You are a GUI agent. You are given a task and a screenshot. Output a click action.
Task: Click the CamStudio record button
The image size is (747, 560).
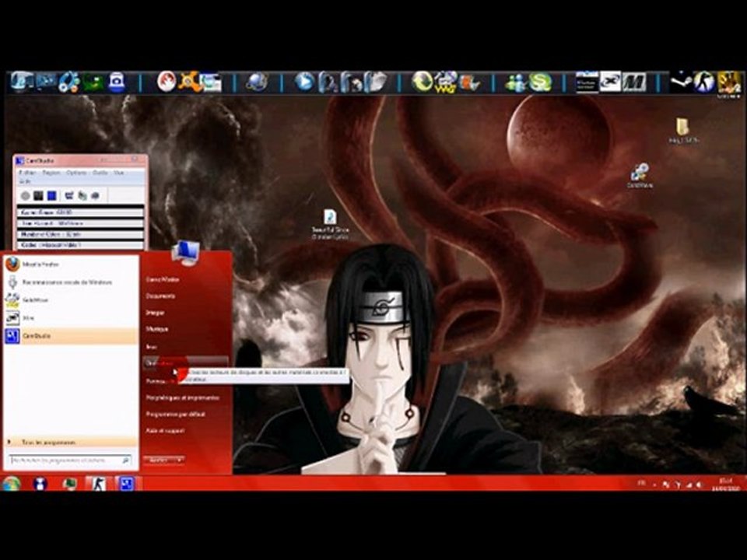tap(25, 196)
